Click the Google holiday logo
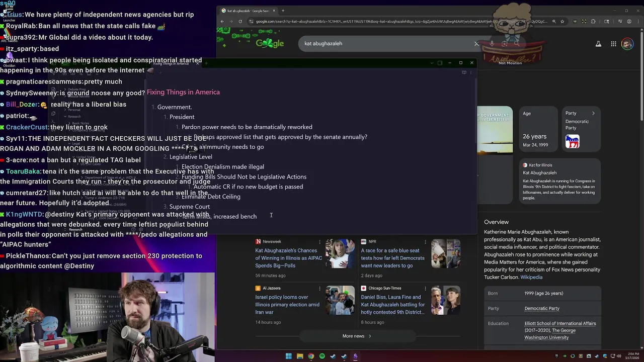644x362 pixels. point(270,43)
